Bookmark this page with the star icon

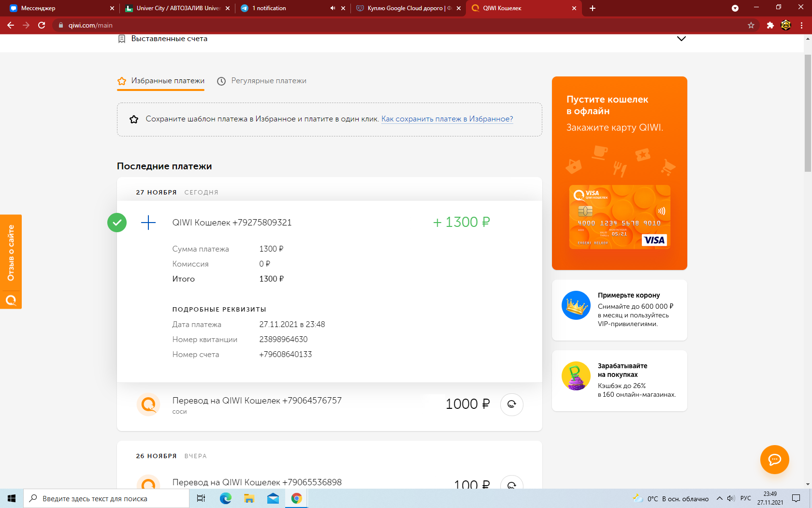[x=751, y=25]
